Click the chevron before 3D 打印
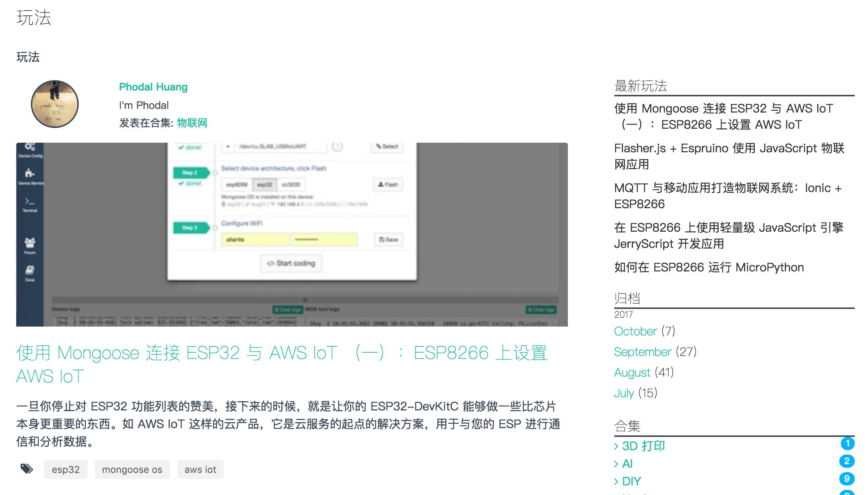 click(x=616, y=446)
